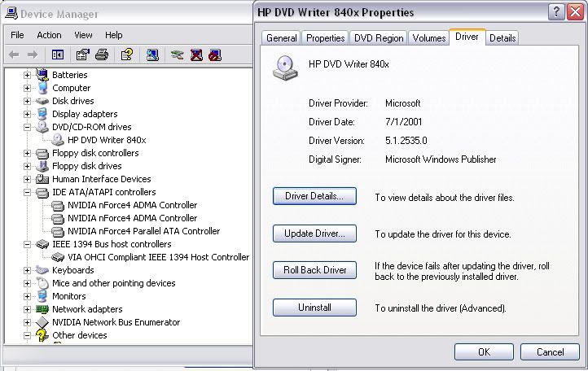
Task: Select the Human Interface Devices label
Action: point(101,179)
